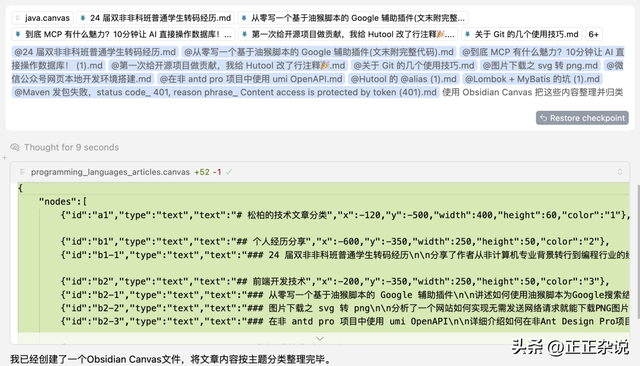The width and height of the screenshot is (640, 366).
Task: Click the Restore checkpoint undo arrow icon
Action: point(543,118)
